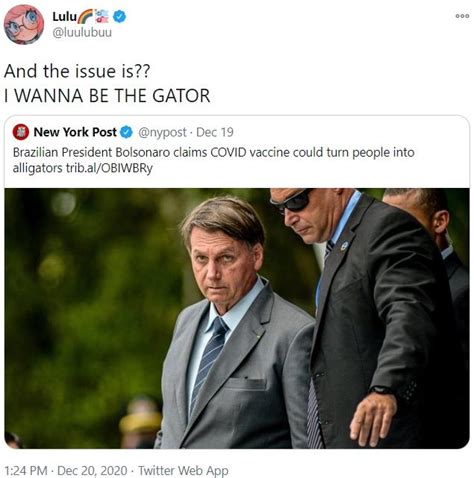Open the New York Post account name
The height and width of the screenshot is (478, 474).
[x=75, y=132]
